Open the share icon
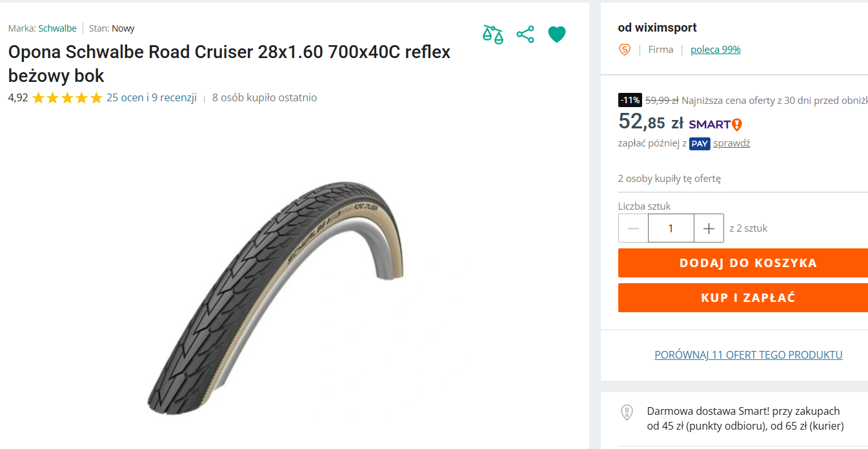Screen dimensions: 868x449 pyautogui.click(x=525, y=34)
